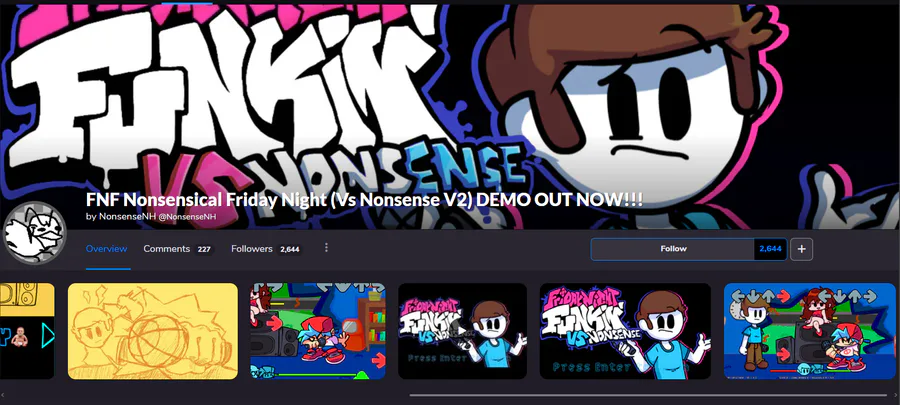Open the Followers tab
900x405 pixels.
point(252,249)
